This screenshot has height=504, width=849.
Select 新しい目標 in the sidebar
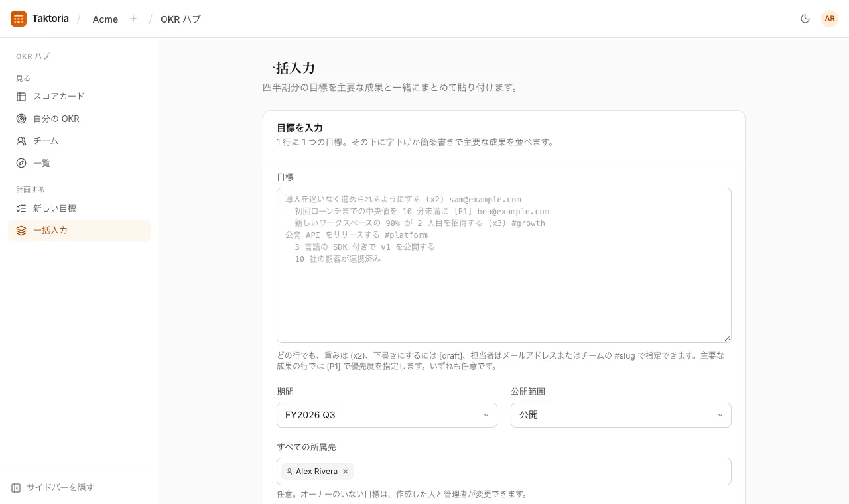(x=79, y=208)
